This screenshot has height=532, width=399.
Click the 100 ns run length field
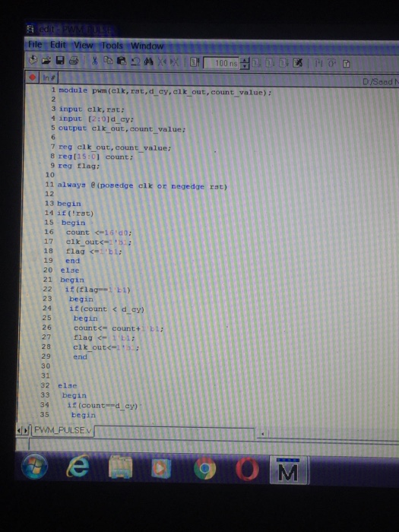tap(221, 63)
